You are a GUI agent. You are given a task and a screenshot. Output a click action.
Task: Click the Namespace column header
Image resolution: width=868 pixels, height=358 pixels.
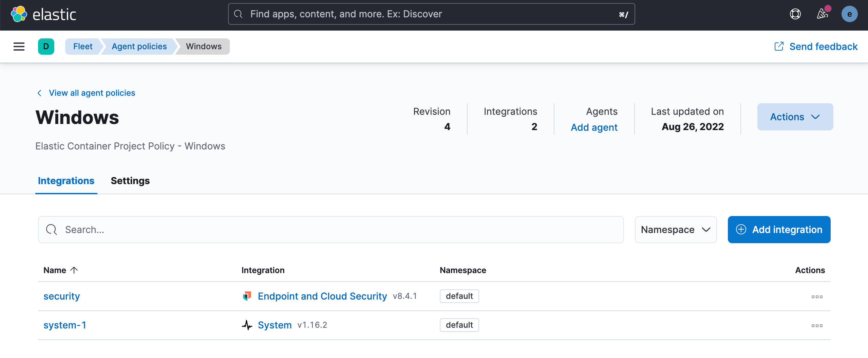tap(463, 270)
